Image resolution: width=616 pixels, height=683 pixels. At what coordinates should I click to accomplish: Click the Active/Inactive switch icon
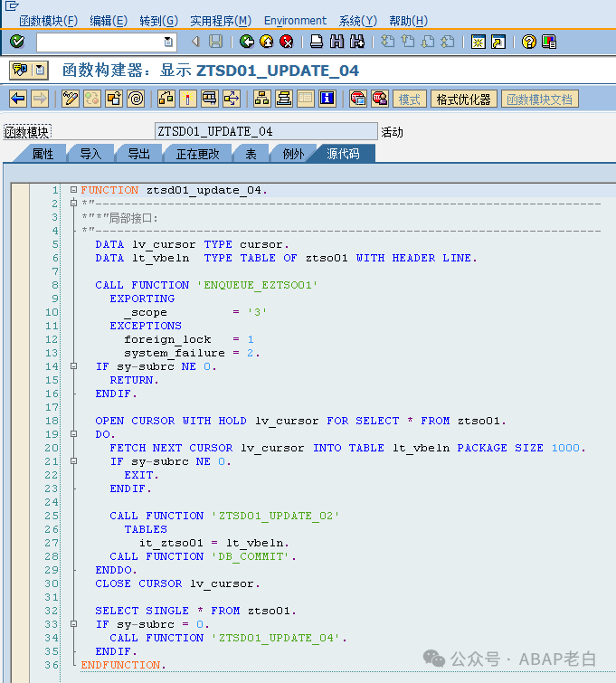tap(92, 99)
